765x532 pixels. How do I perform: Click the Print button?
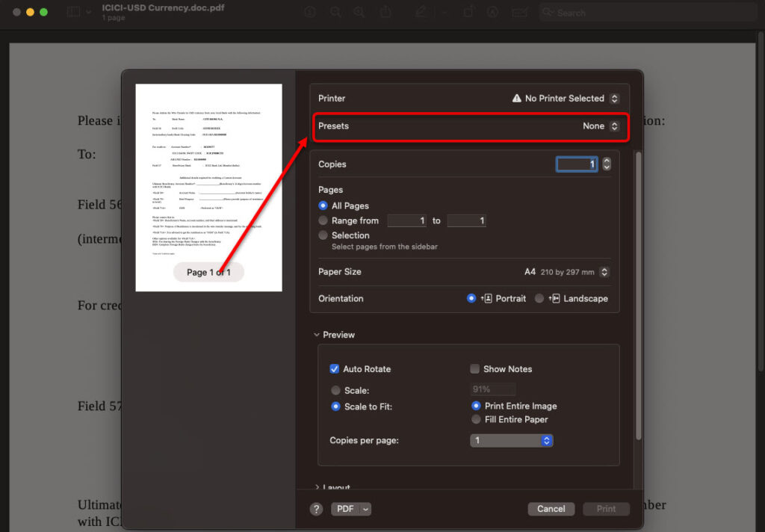point(606,509)
